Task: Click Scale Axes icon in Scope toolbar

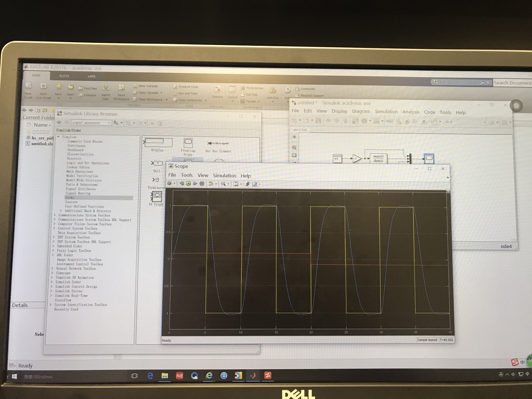Action: pyautogui.click(x=236, y=184)
